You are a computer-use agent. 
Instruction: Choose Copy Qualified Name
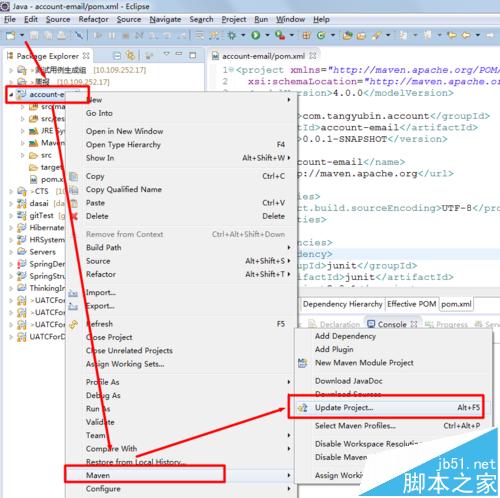click(x=124, y=190)
